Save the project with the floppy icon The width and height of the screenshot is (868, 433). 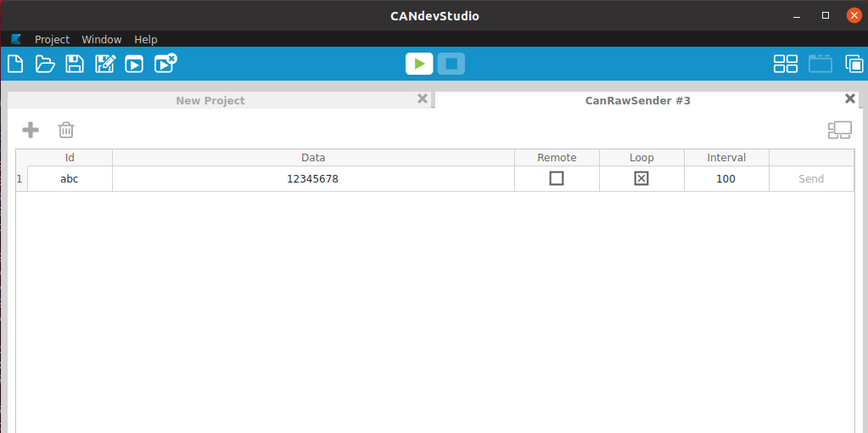(x=75, y=64)
